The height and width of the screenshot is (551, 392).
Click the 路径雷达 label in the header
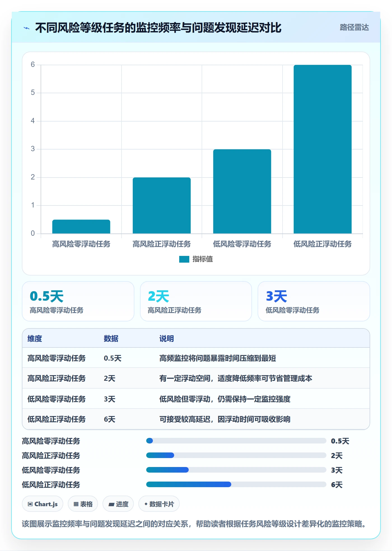354,27
